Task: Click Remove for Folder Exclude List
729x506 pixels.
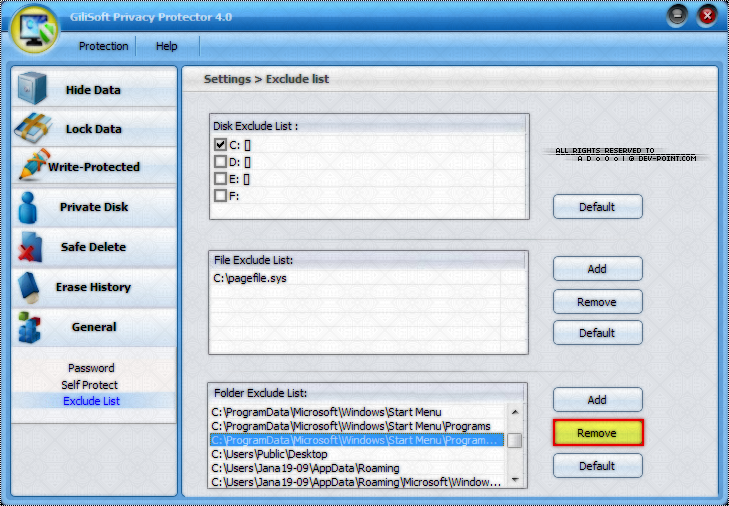Action: [598, 433]
